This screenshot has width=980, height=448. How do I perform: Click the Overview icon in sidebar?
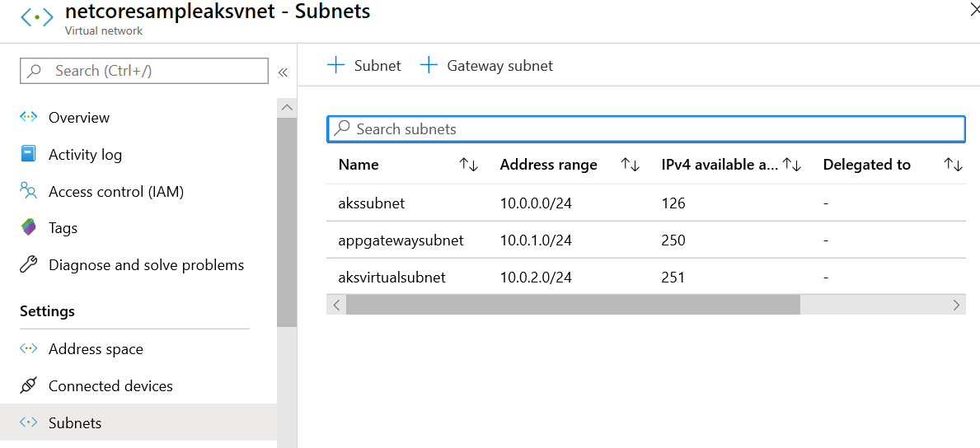[x=29, y=117]
